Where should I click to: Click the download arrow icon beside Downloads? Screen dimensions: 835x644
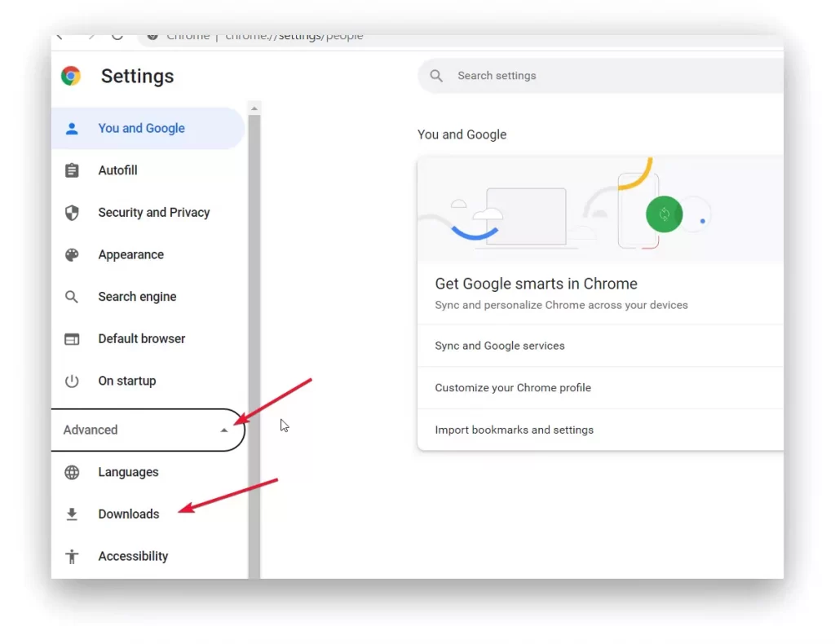(x=72, y=514)
